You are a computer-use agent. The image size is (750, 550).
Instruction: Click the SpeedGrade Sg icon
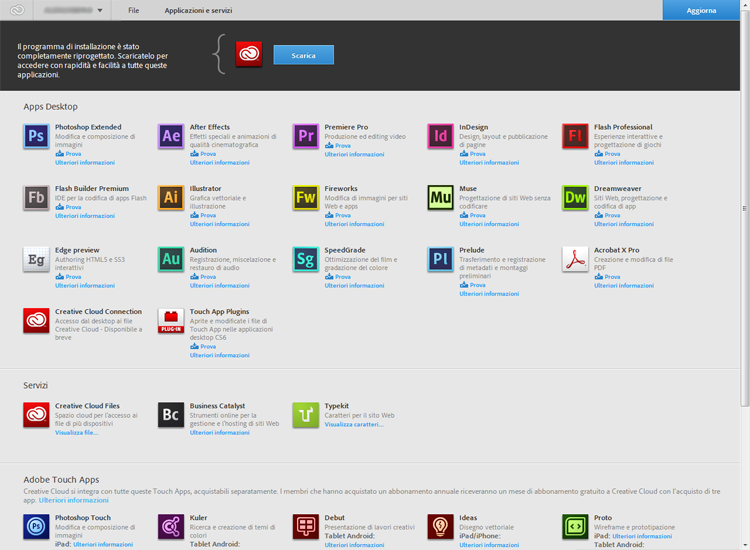coord(306,259)
